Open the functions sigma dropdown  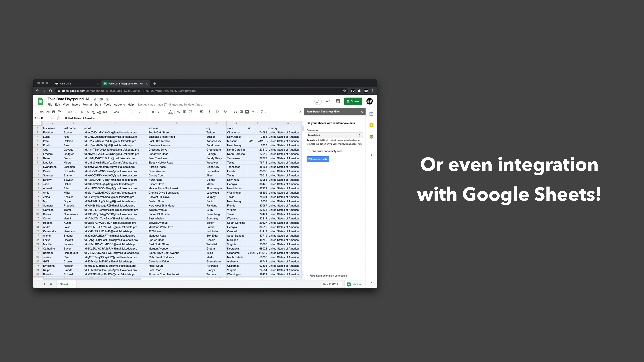[263, 112]
